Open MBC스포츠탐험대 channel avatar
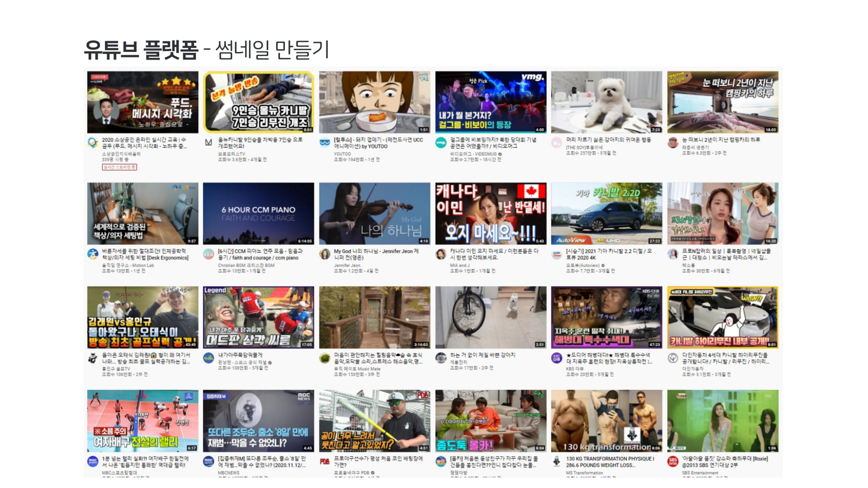Image resolution: width=868 pixels, height=488 pixels. (x=93, y=461)
